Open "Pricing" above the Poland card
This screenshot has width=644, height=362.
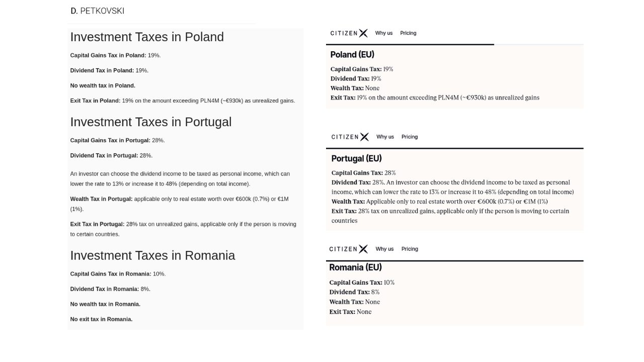408,33
